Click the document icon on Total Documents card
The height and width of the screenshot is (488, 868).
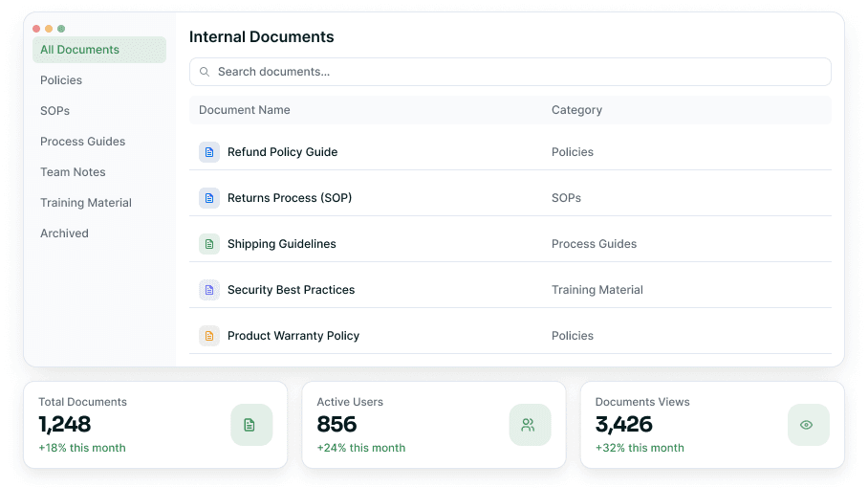tap(251, 425)
